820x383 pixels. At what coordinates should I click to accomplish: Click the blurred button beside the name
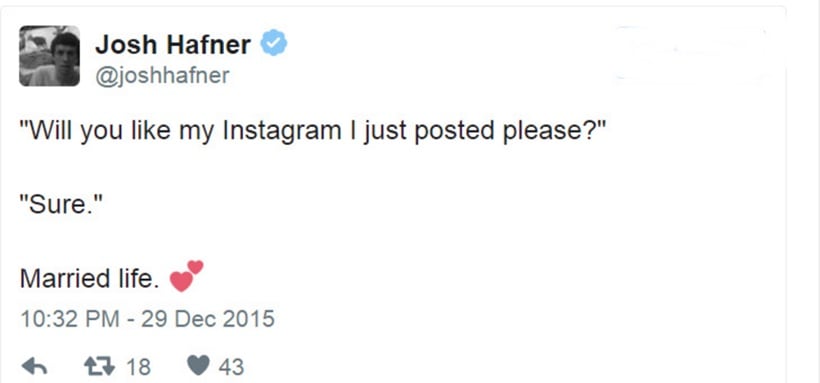click(693, 55)
